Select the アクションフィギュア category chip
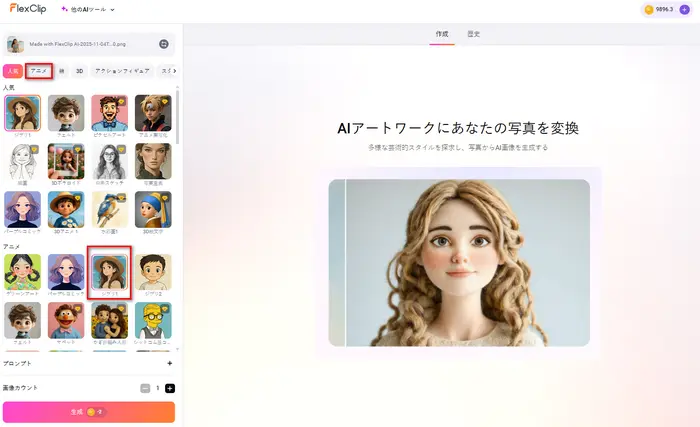700x427 pixels. tap(122, 71)
